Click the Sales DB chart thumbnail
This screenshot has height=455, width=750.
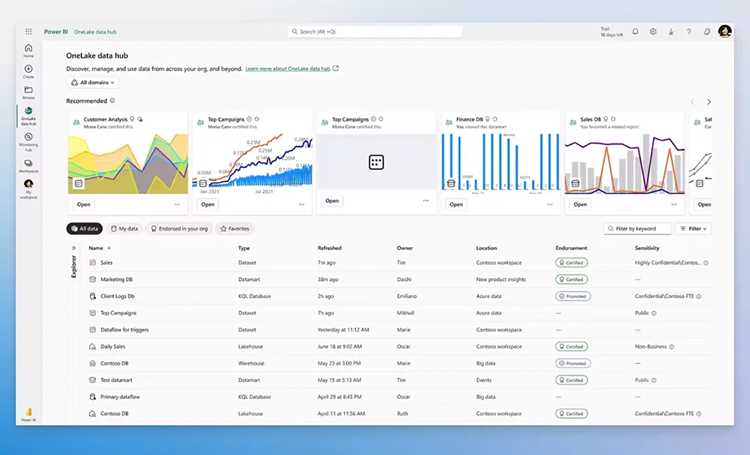pyautogui.click(x=625, y=164)
